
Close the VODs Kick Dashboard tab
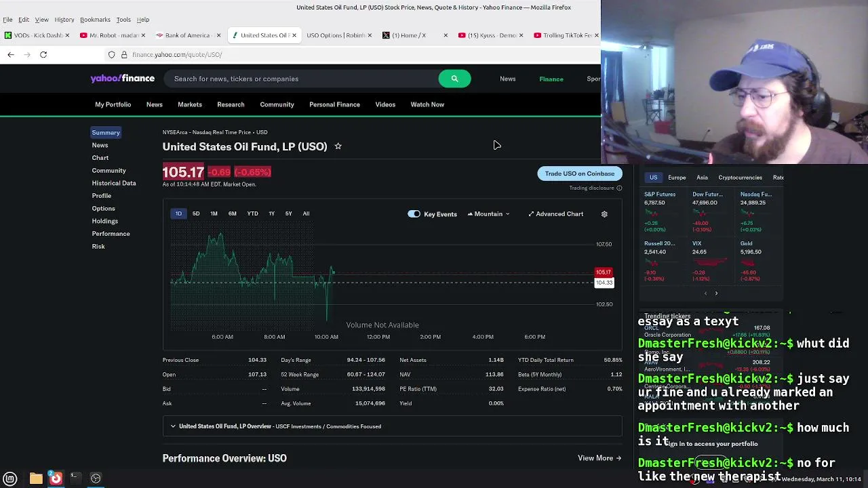66,35
